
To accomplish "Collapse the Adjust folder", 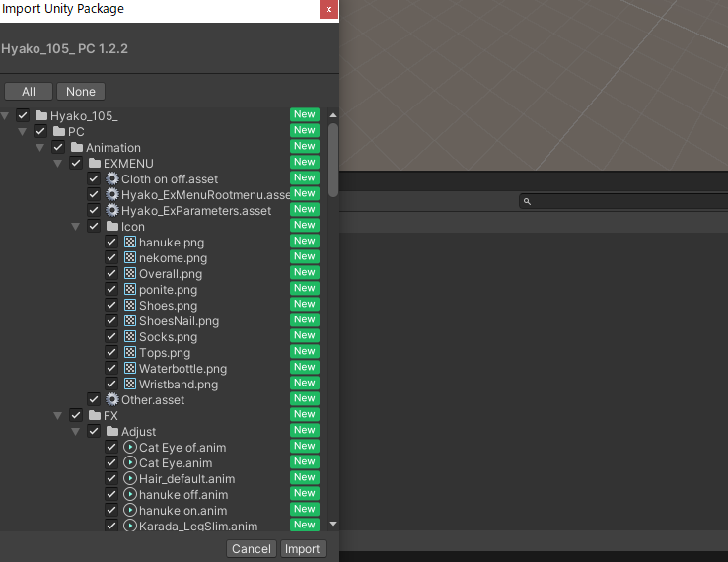I will (x=75, y=432).
